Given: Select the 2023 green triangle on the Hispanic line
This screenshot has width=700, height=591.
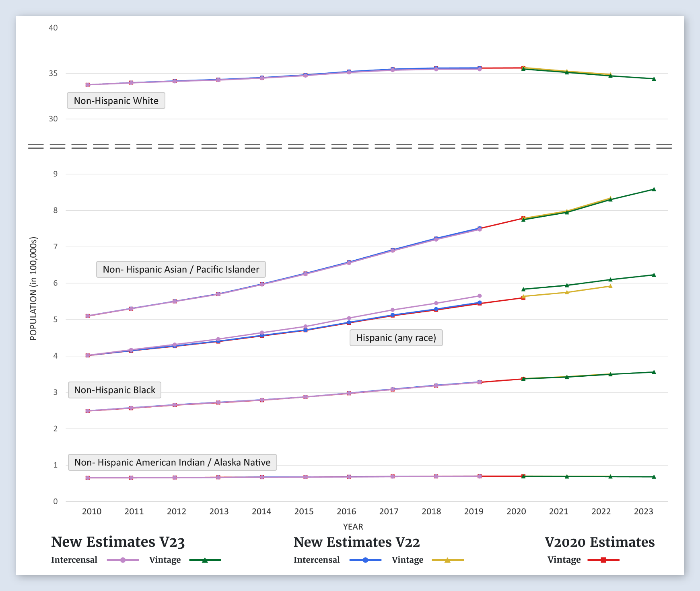Looking at the screenshot, I should pos(654,275).
